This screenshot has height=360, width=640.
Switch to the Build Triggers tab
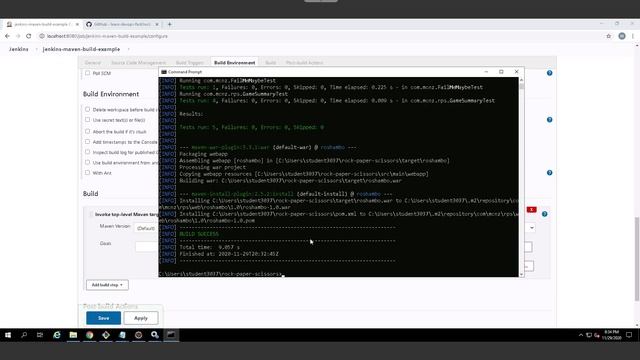189,62
